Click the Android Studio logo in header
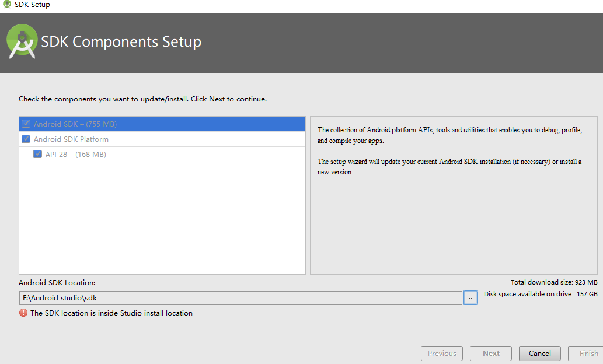This screenshot has width=603, height=364. click(x=22, y=41)
